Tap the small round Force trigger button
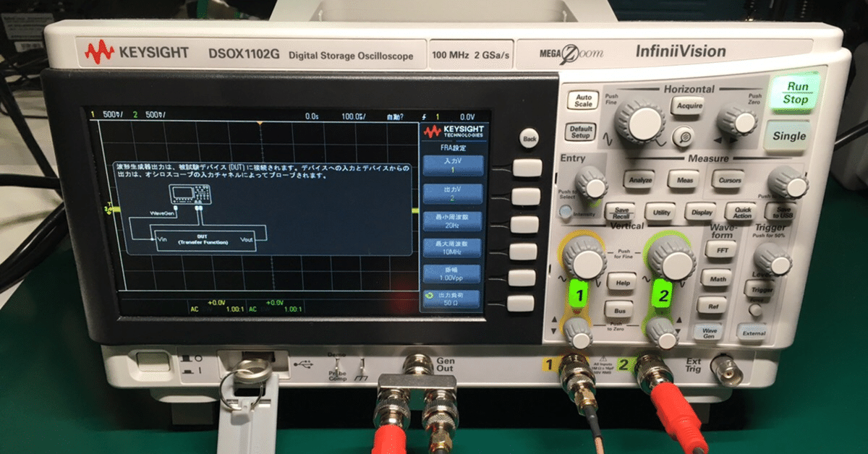This screenshot has width=868, height=454. coord(755,310)
